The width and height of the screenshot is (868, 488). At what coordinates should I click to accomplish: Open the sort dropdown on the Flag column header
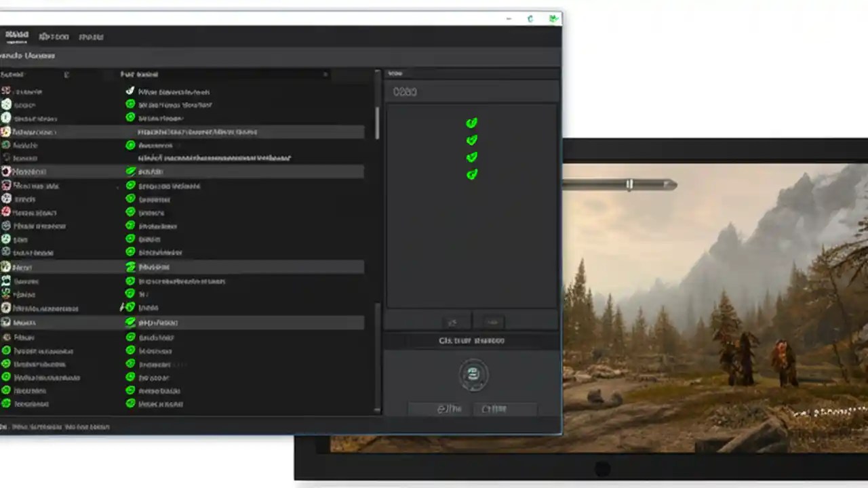(66, 75)
